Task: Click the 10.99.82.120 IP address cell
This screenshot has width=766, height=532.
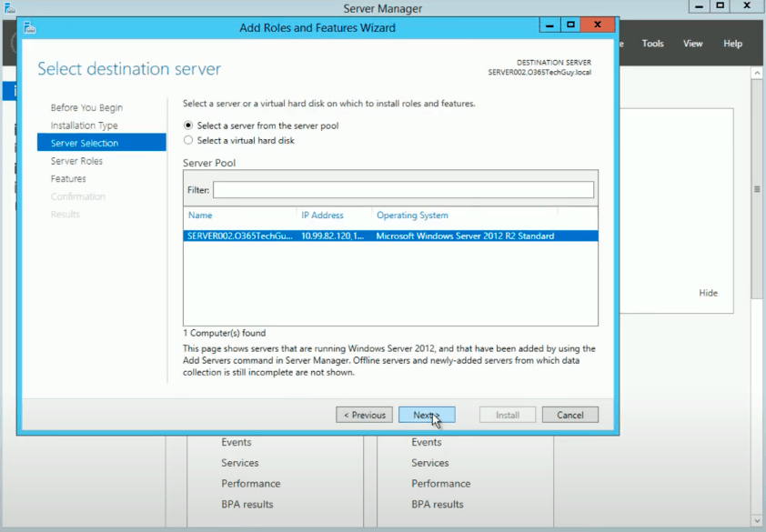Action: (x=333, y=236)
